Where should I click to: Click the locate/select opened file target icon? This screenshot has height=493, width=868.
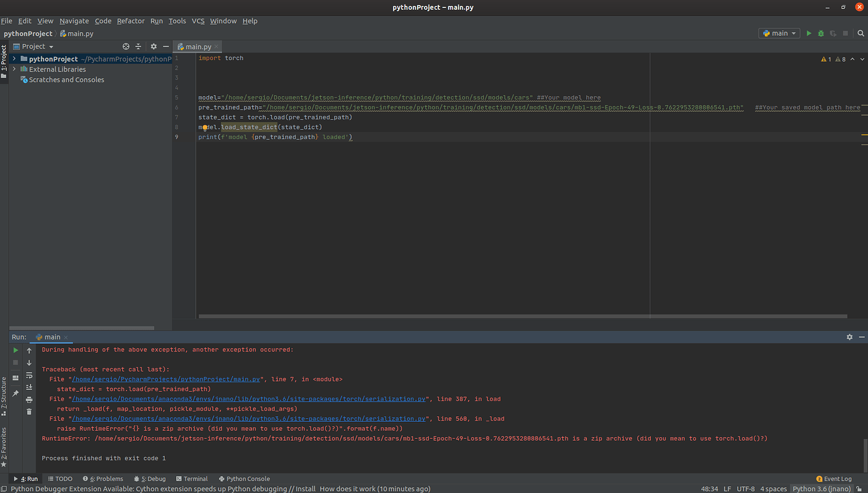126,47
